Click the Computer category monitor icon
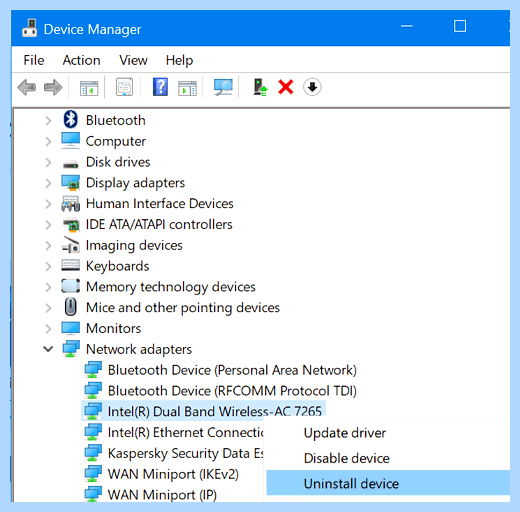Image resolution: width=520 pixels, height=512 pixels. point(70,140)
